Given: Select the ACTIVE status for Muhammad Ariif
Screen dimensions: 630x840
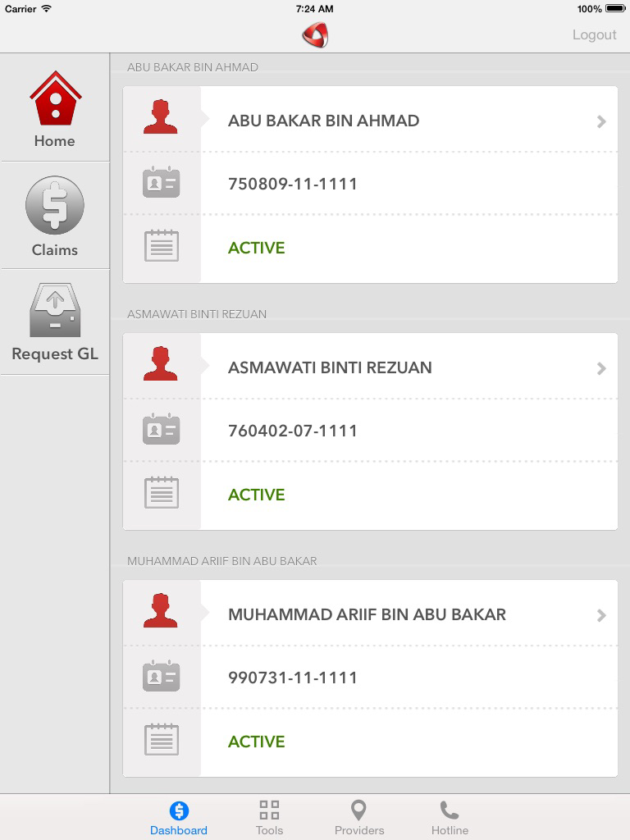Looking at the screenshot, I should point(256,742).
